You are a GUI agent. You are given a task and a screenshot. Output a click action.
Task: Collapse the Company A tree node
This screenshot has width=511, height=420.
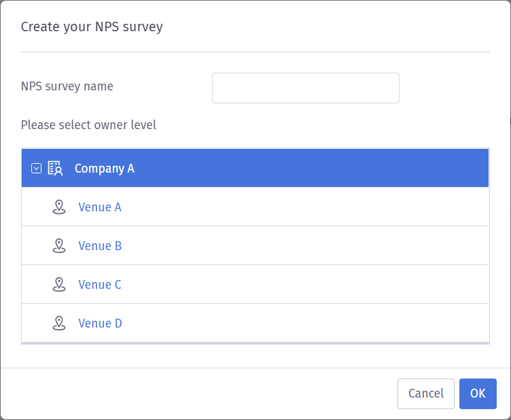(x=36, y=169)
